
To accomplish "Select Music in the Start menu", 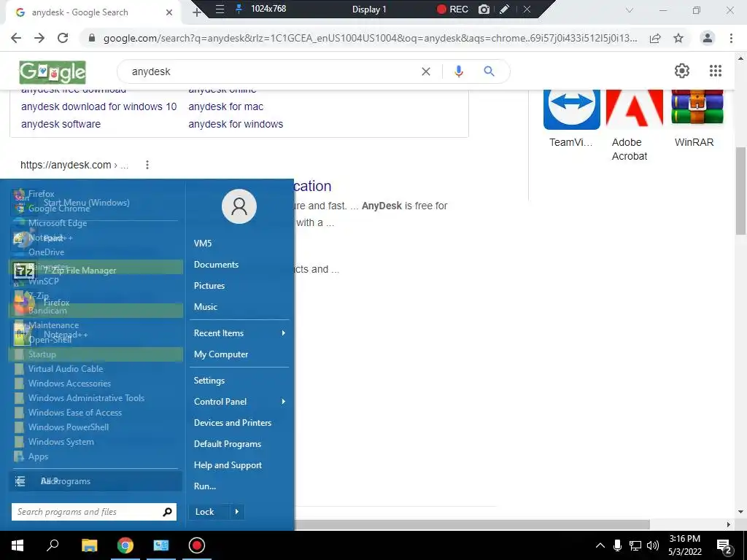I will [x=205, y=307].
